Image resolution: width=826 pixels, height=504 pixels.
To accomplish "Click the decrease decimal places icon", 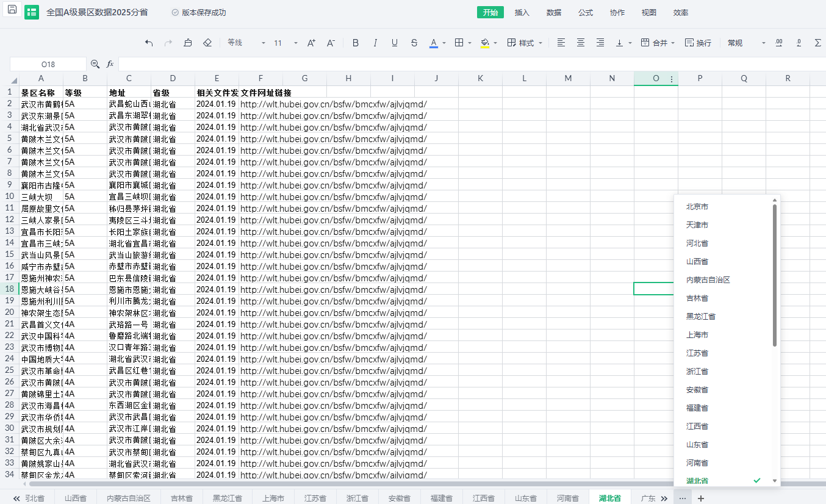I will pyautogui.click(x=799, y=43).
